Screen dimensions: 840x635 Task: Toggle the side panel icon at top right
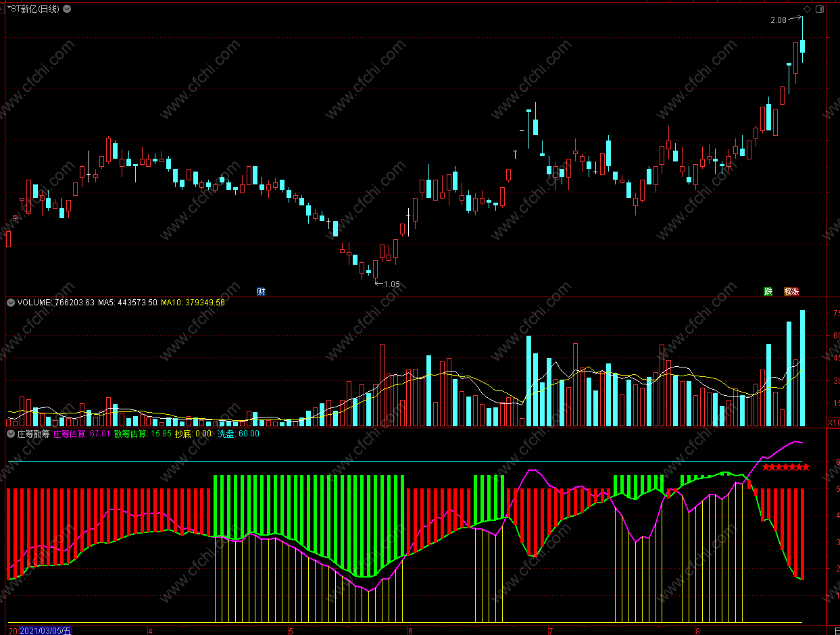[x=820, y=9]
